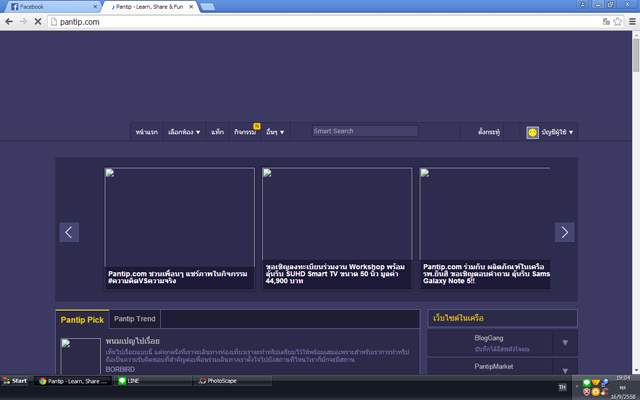Click the page's vertical scrollbar thumb
640x400 pixels.
(636, 55)
